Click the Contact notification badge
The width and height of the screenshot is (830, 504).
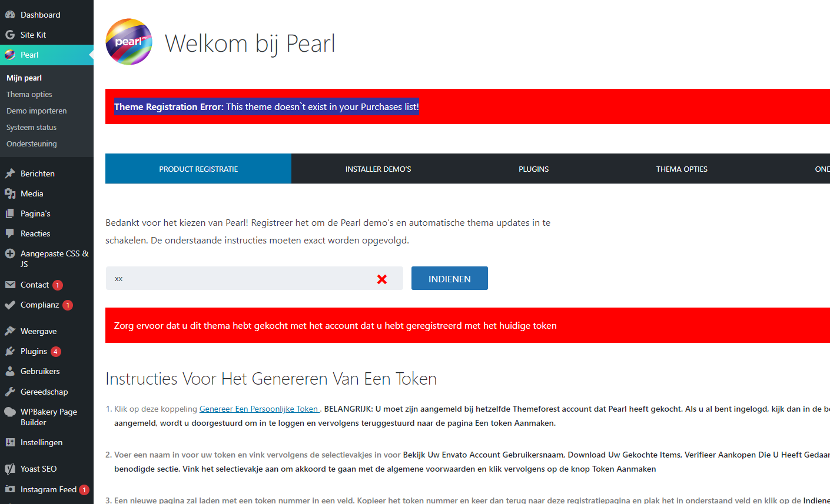click(58, 285)
